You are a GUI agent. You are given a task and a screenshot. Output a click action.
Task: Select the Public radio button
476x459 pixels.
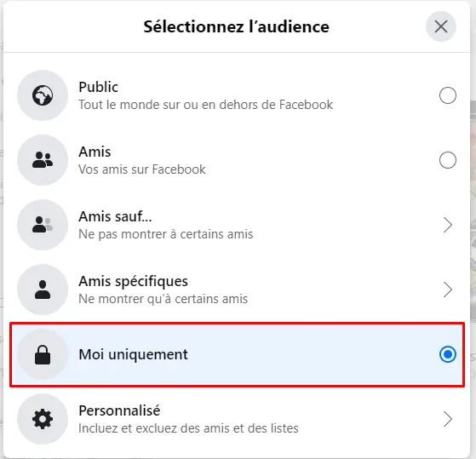447,95
